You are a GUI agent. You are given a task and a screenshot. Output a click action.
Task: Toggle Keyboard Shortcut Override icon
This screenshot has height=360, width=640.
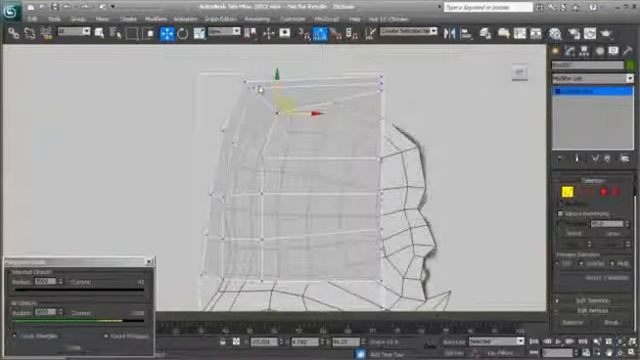[285, 33]
